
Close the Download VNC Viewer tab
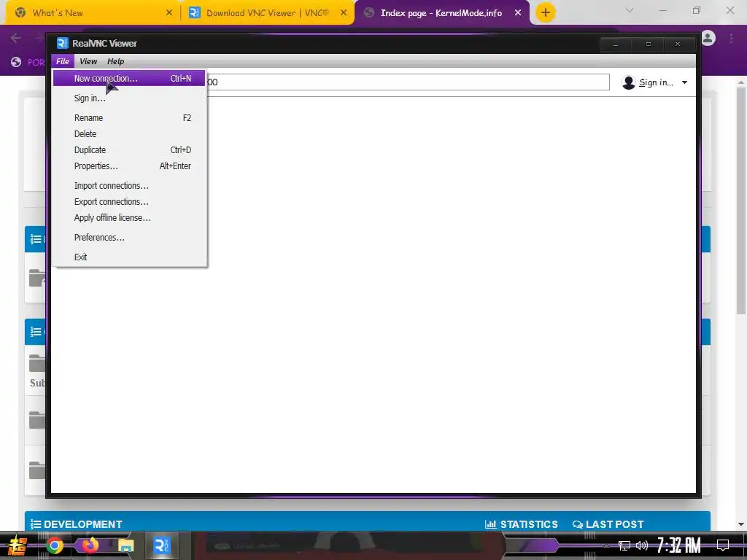tap(344, 13)
